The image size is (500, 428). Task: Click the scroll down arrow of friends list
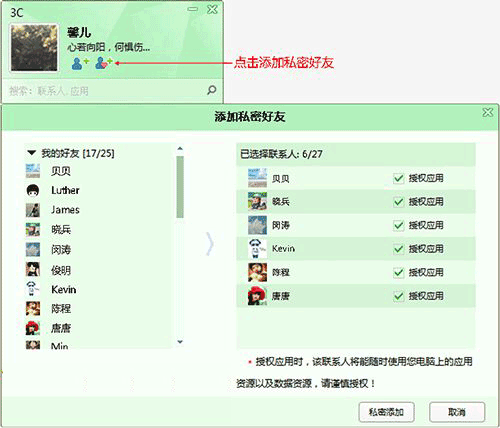pyautogui.click(x=180, y=342)
